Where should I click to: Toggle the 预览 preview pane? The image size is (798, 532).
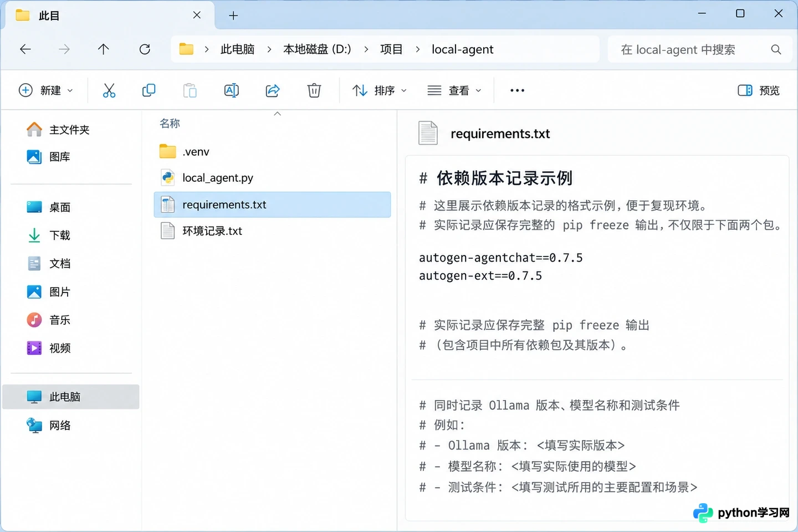coord(759,90)
